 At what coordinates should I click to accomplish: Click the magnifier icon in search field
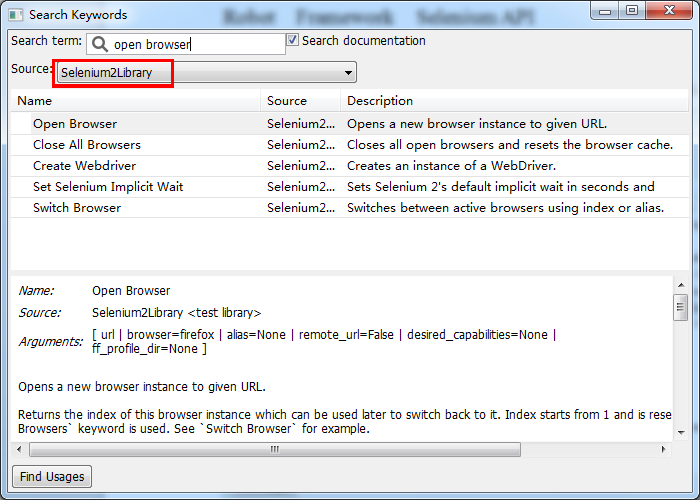click(x=99, y=44)
